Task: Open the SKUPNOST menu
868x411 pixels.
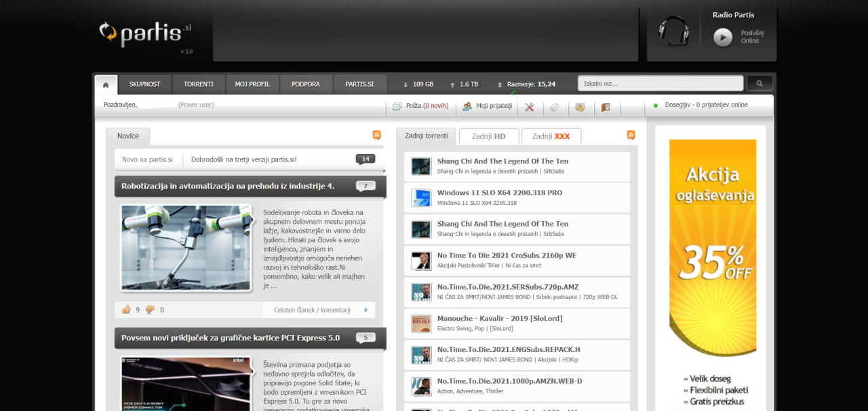Action: (144, 84)
